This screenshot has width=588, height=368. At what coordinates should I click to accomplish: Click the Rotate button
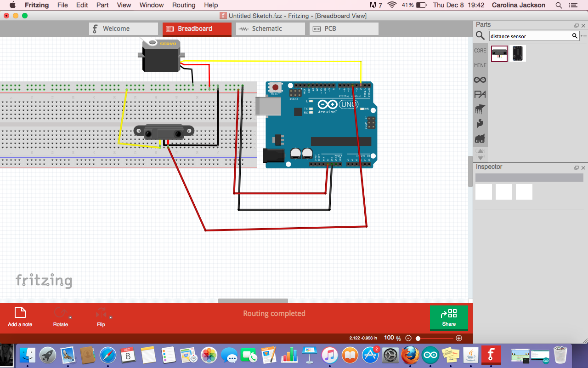coord(60,317)
